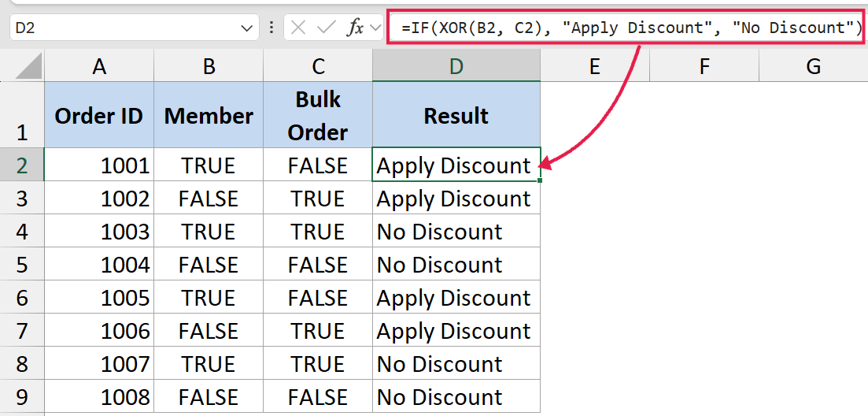Click the formula bar with the IF XOR formula

pos(626,28)
